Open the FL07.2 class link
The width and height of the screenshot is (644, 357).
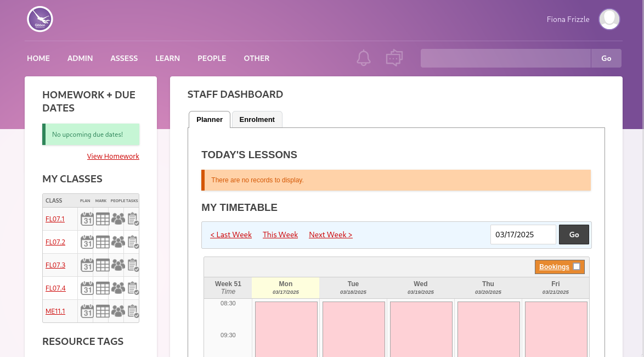[57, 242]
